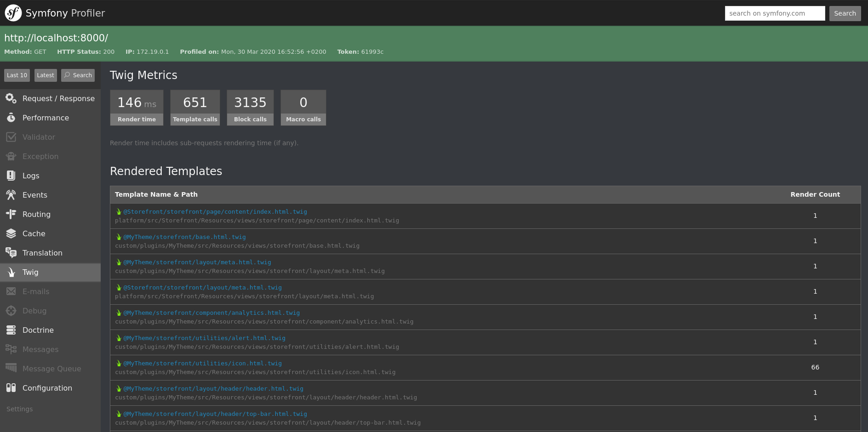Click the search on symfony.com field
The width and height of the screenshot is (868, 432).
(775, 13)
